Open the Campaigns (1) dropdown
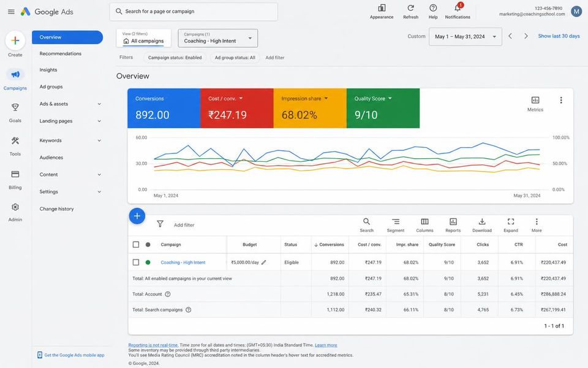 [x=218, y=38]
